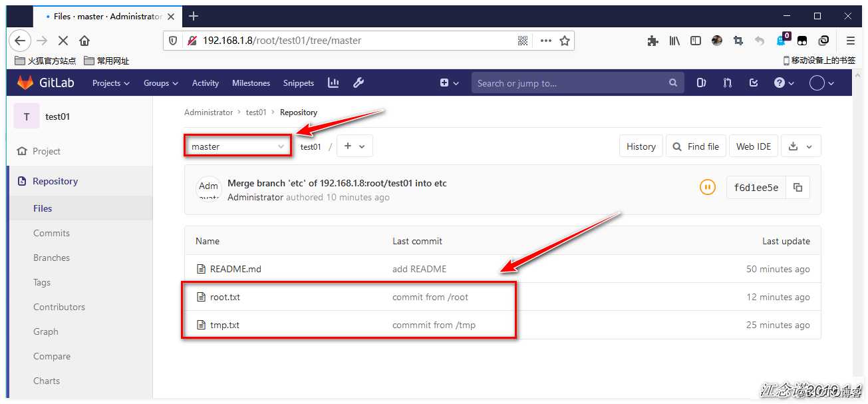The height and width of the screenshot is (404, 868).
Task: Click the address bar URL
Action: (x=282, y=41)
